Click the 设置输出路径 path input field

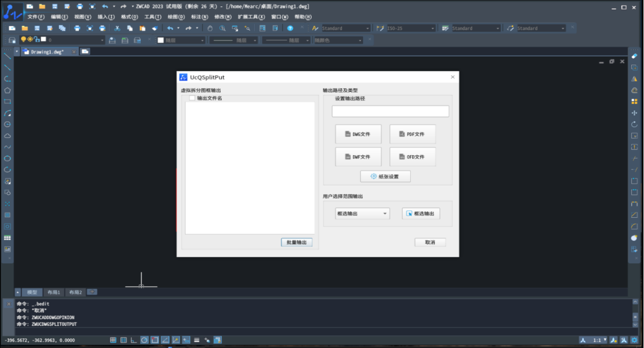click(390, 111)
